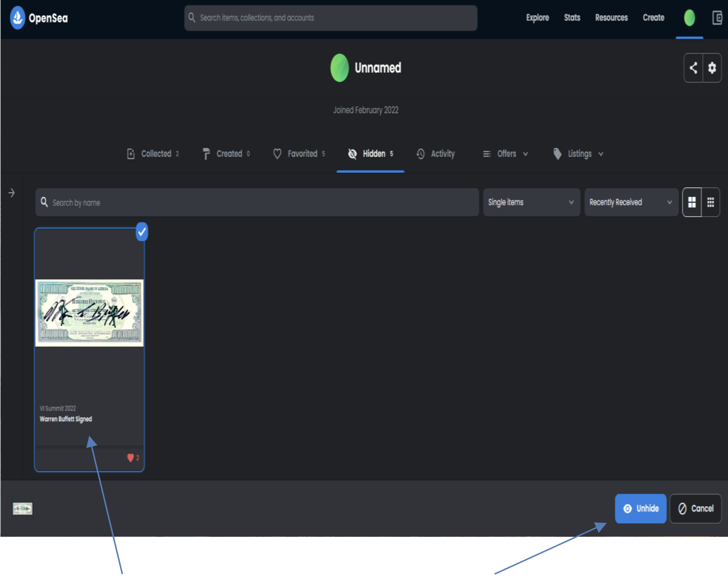
Task: Click the Joined February 2022 text
Action: click(x=366, y=110)
